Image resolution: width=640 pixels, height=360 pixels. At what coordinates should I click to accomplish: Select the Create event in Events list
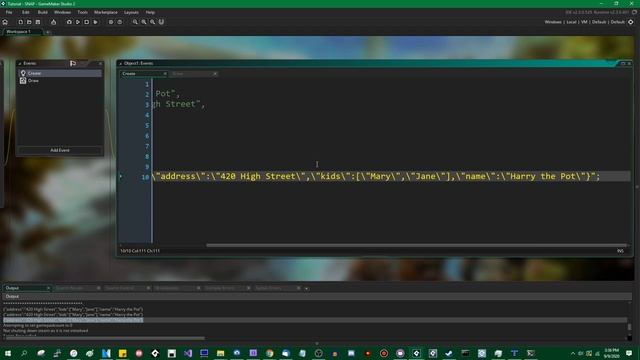pyautogui.click(x=60, y=73)
